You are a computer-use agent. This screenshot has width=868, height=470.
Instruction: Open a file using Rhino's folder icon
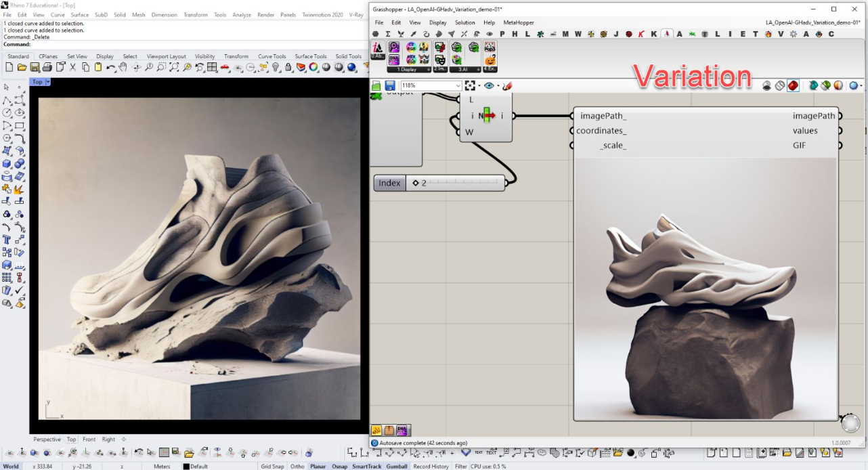(x=22, y=68)
